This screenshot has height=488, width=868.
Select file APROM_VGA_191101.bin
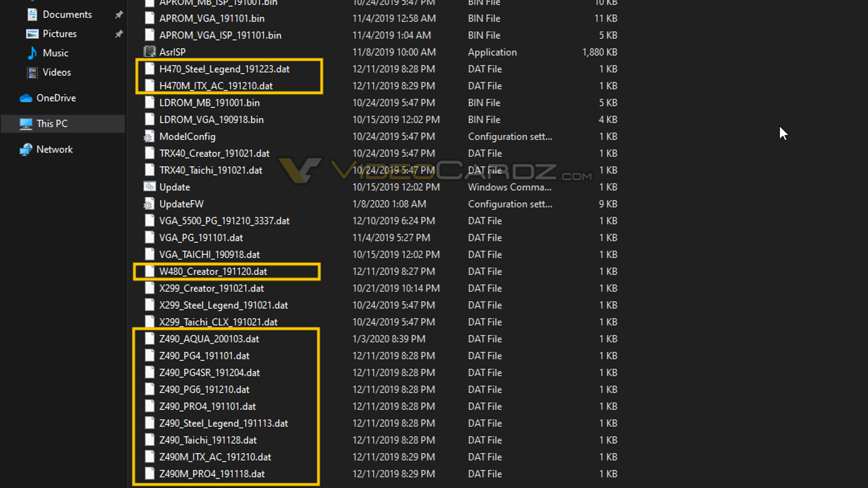[212, 18]
